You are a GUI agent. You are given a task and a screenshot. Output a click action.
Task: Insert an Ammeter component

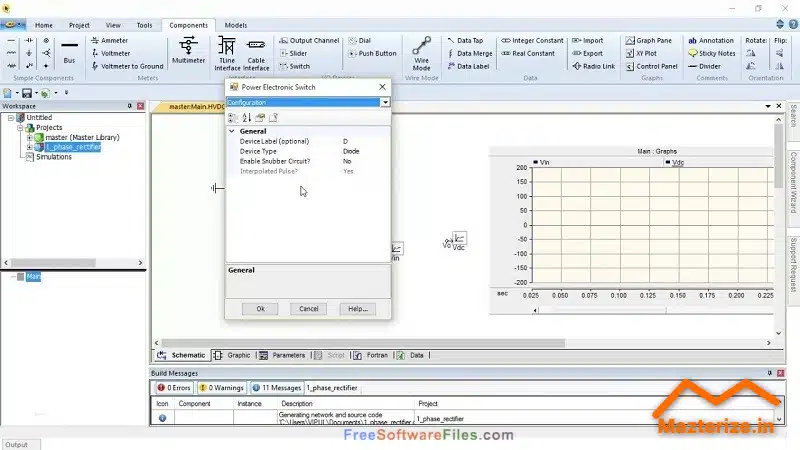coord(109,40)
